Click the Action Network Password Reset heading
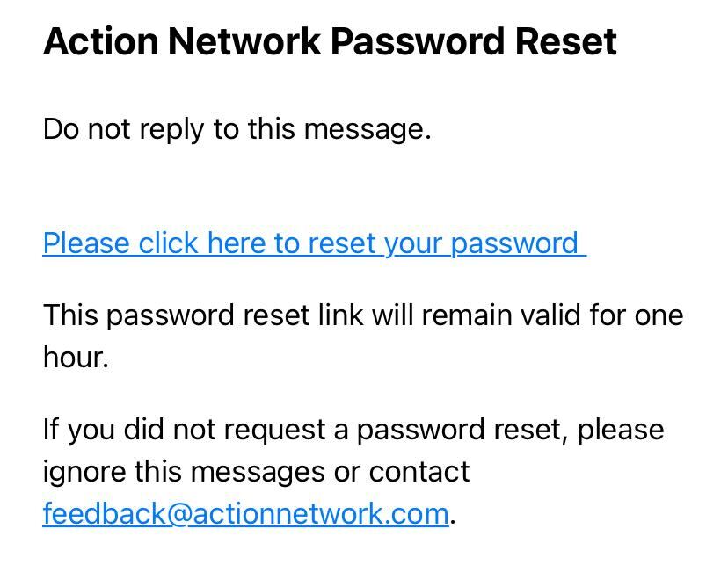This screenshot has width=728, height=587. [x=330, y=42]
